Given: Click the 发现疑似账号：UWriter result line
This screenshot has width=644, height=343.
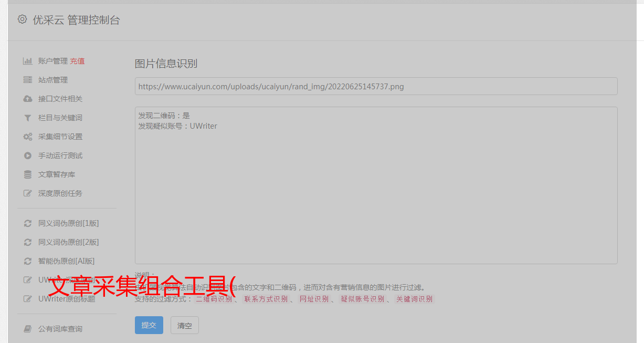Looking at the screenshot, I should coord(178,126).
